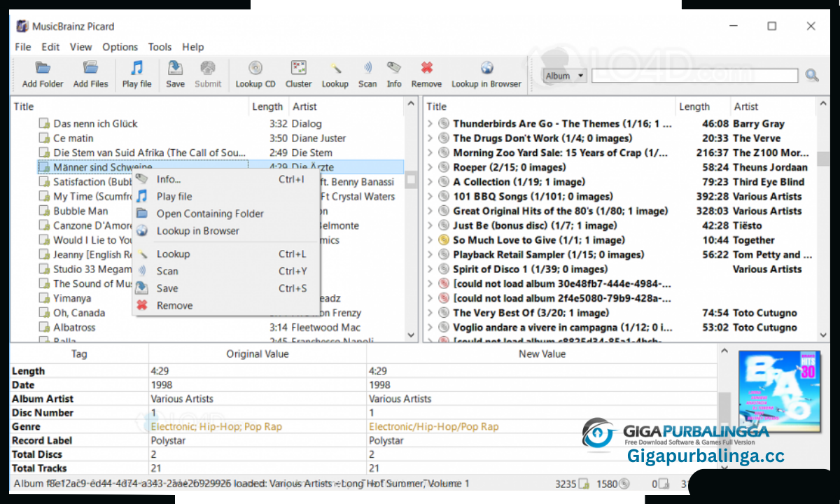Viewport: 840px width, 504px height.
Task: Expand A Collection album row
Action: [x=430, y=182]
